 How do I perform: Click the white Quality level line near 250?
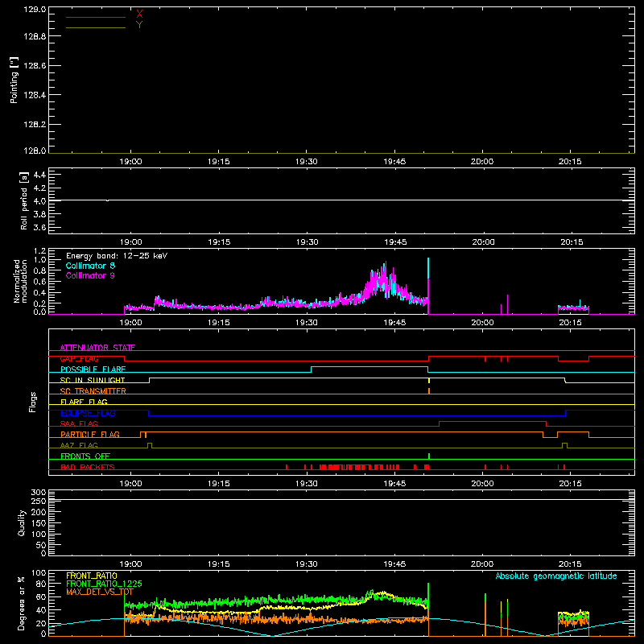(341, 499)
